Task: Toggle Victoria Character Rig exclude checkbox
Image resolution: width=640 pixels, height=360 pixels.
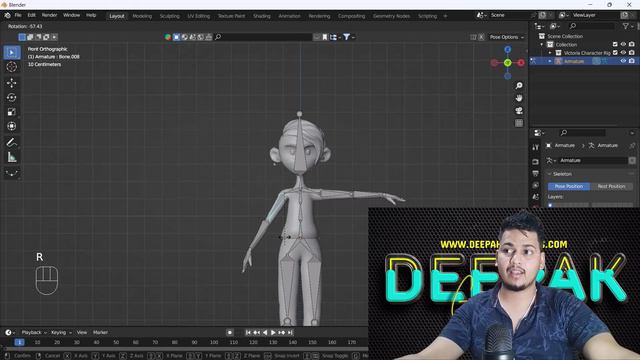Action: point(615,53)
